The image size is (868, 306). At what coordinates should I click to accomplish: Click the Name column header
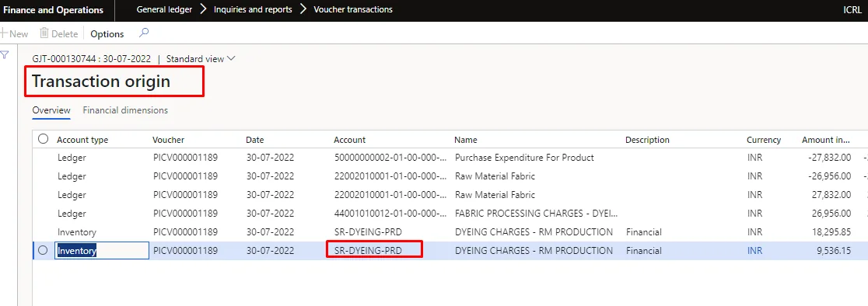tap(466, 140)
